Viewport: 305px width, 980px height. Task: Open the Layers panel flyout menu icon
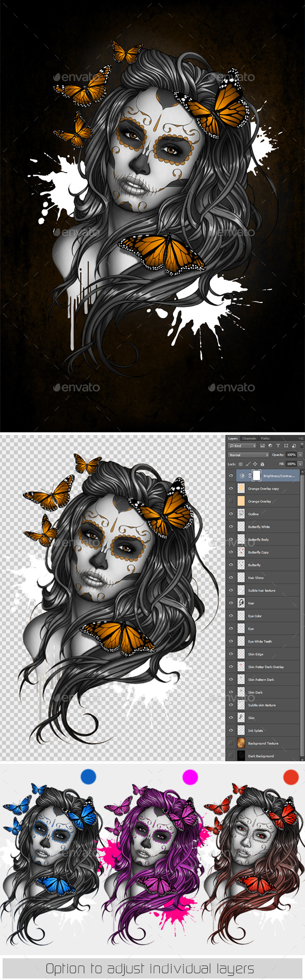301,439
